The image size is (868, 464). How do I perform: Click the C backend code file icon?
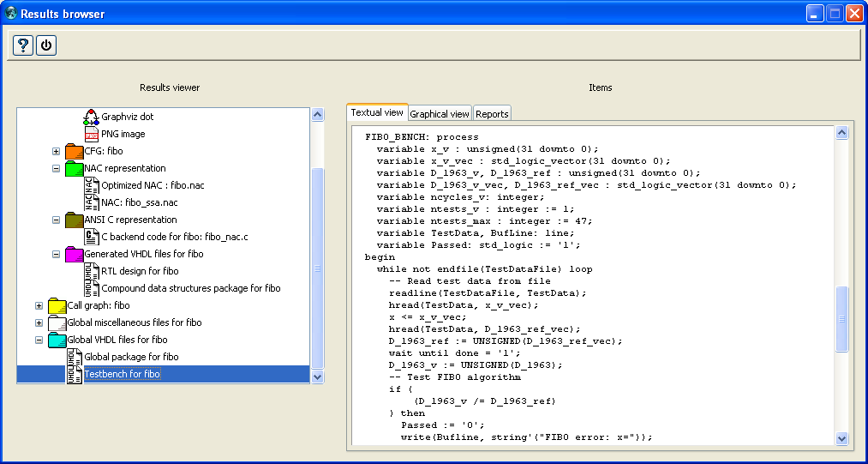[x=92, y=237]
